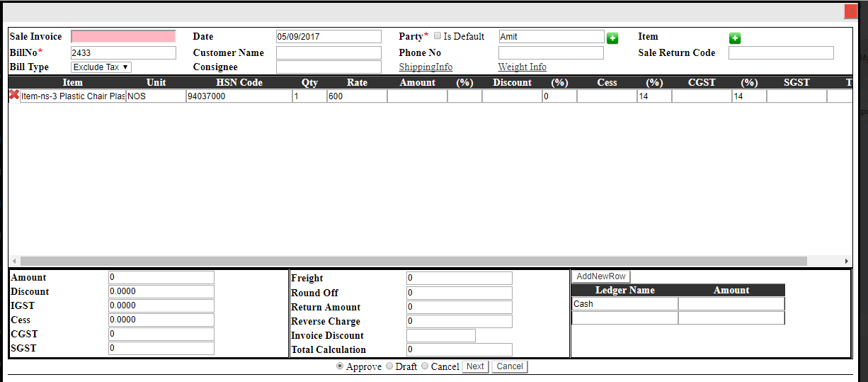
Task: Choose the Cancel radio option
Action: (x=425, y=366)
